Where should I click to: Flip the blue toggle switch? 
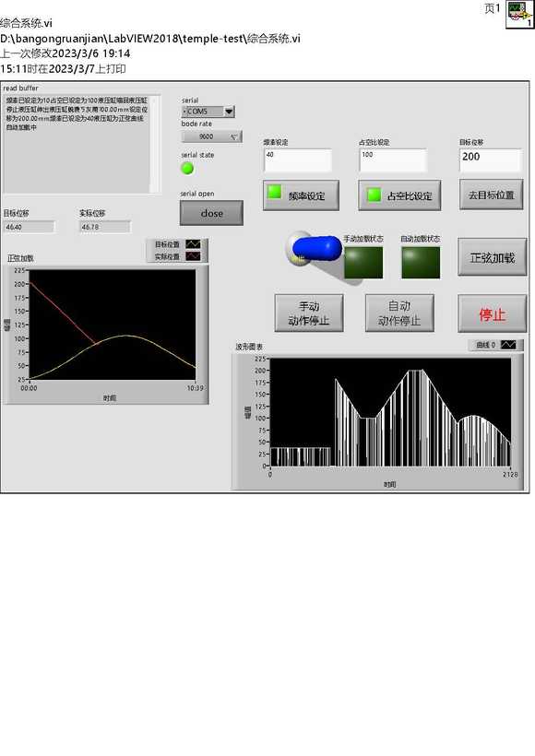(316, 248)
